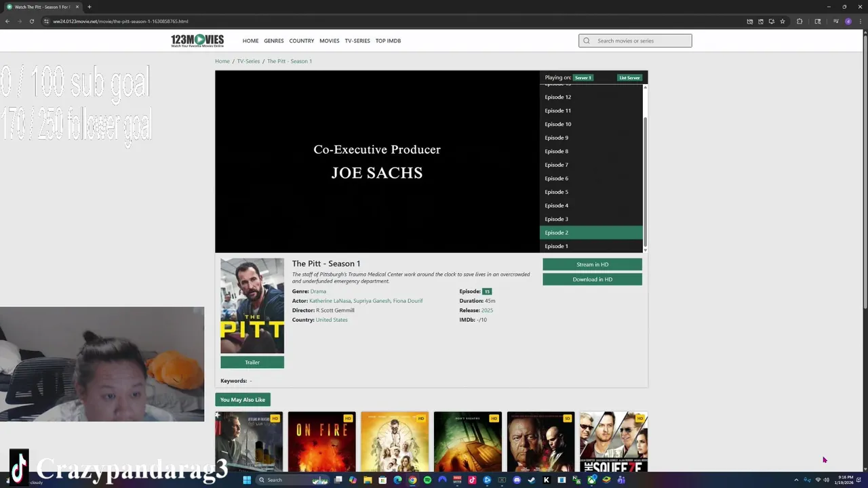Play the Trailer button under the poster
Viewport: 868px width, 488px height.
252,362
